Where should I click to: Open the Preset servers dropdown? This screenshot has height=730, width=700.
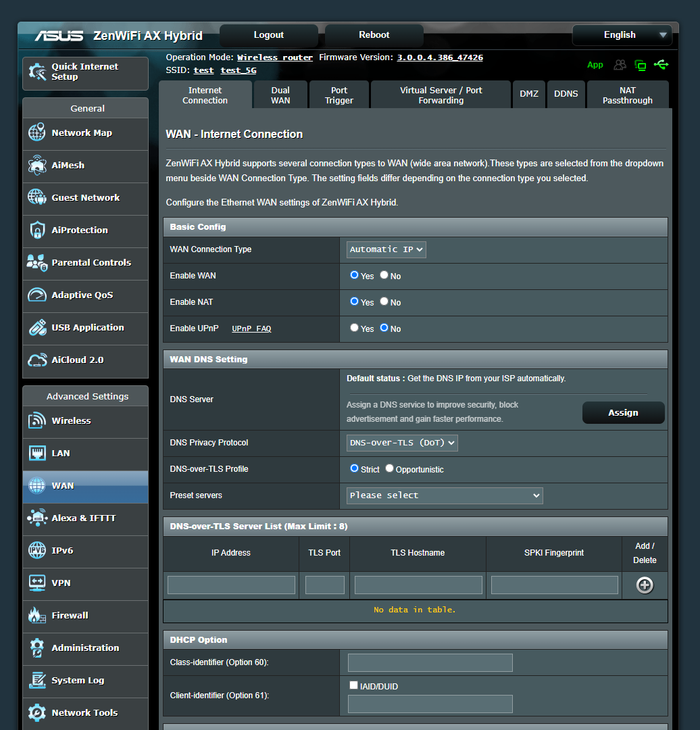444,495
